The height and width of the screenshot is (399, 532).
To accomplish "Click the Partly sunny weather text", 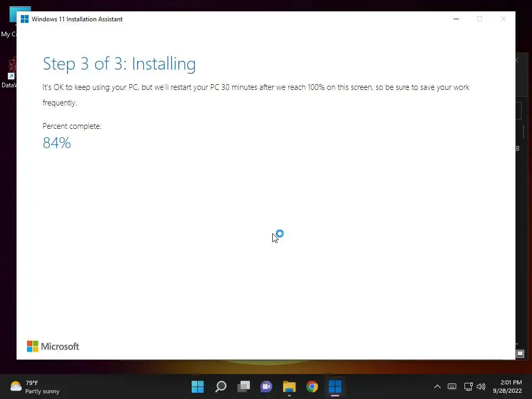I will (43, 391).
